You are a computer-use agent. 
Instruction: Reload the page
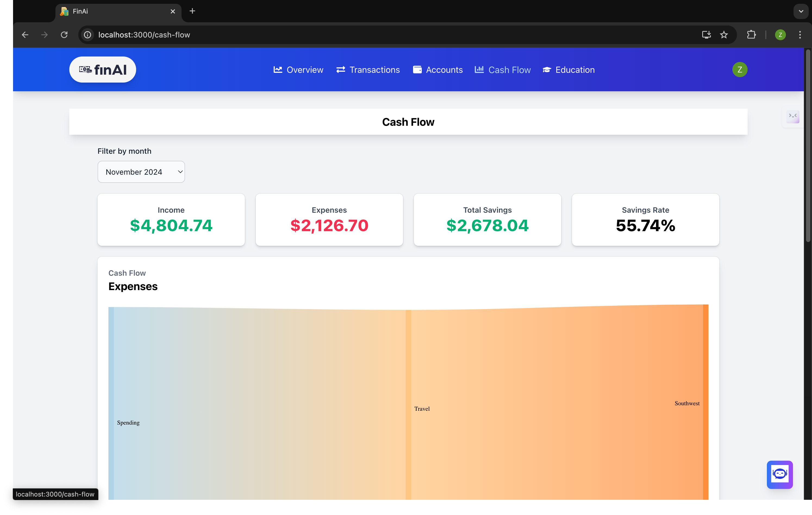pos(64,35)
